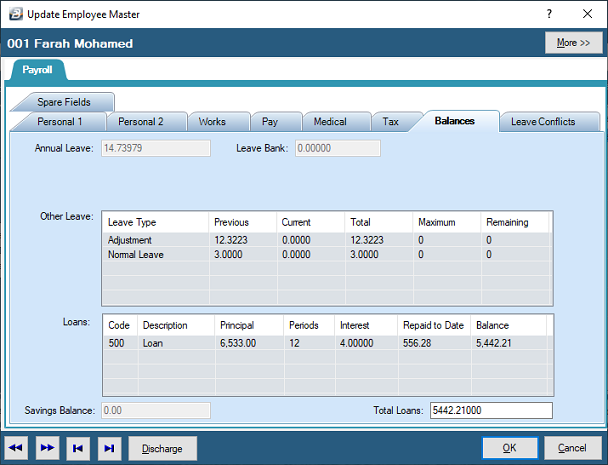
Task: Go to next employee record
Action: click(x=47, y=448)
